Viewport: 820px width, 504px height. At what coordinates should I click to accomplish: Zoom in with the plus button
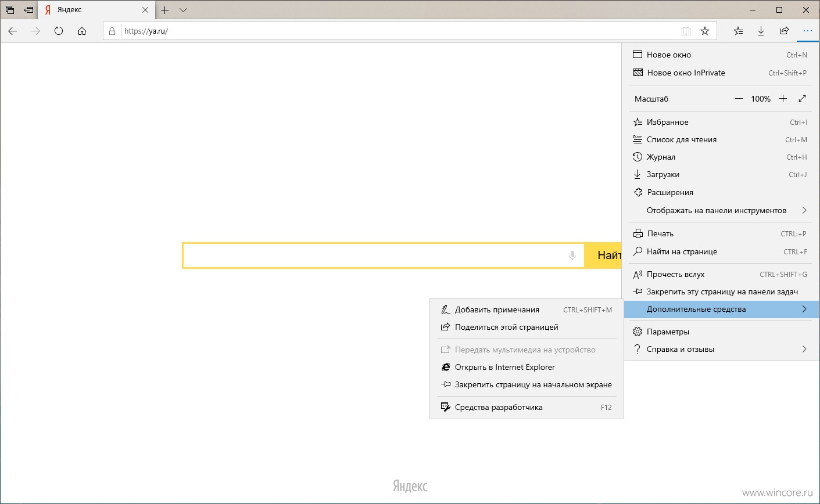pyautogui.click(x=783, y=99)
